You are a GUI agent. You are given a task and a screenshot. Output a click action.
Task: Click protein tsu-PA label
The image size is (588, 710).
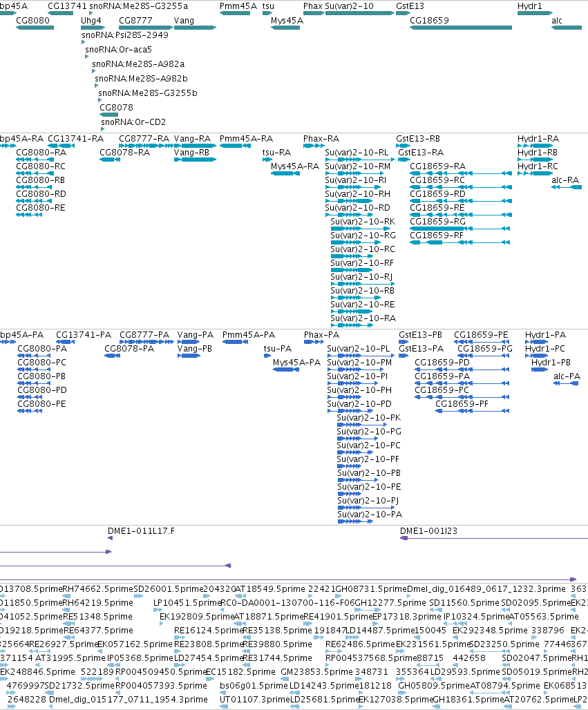click(x=278, y=349)
